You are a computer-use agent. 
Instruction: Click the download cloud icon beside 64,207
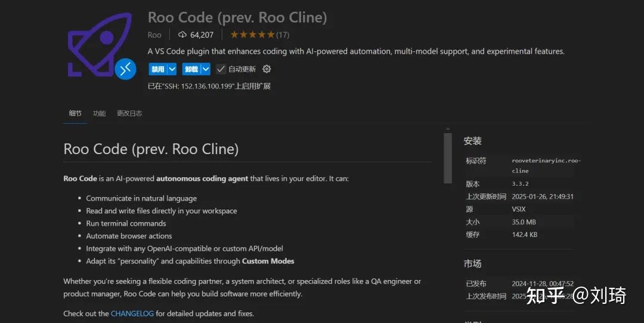tap(182, 35)
